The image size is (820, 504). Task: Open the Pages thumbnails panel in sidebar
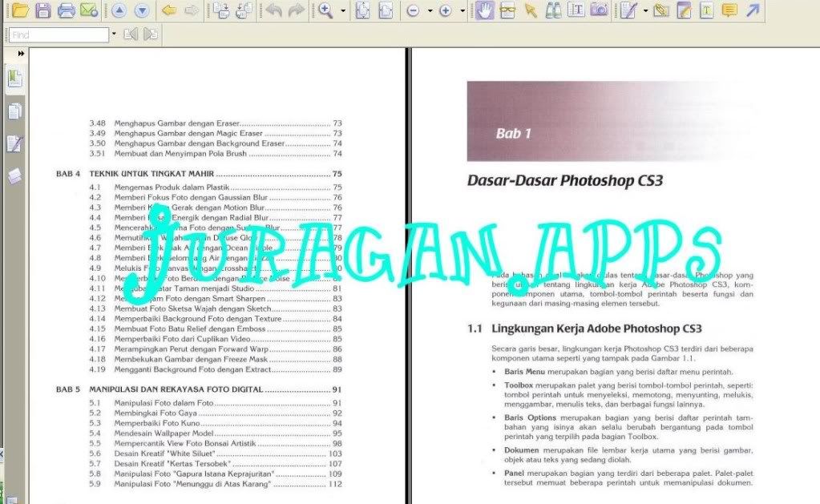coord(14,111)
